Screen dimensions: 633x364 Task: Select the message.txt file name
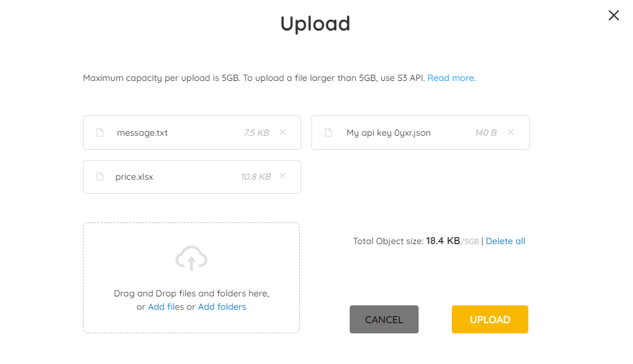coord(142,133)
